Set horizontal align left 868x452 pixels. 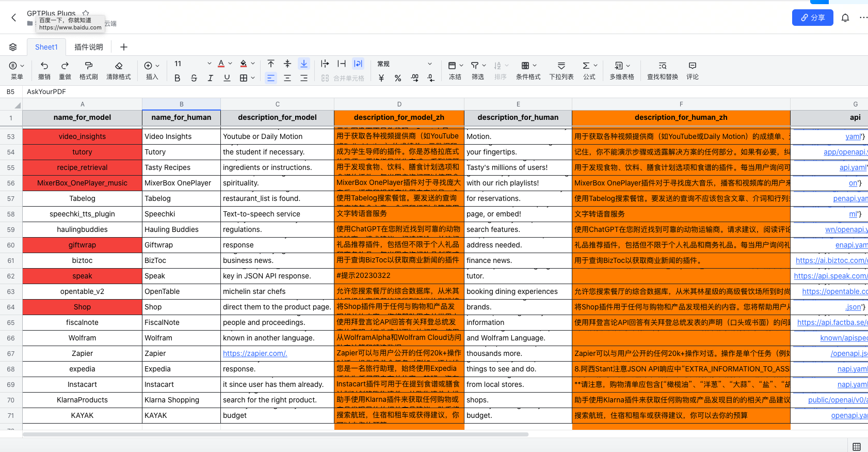(271, 78)
